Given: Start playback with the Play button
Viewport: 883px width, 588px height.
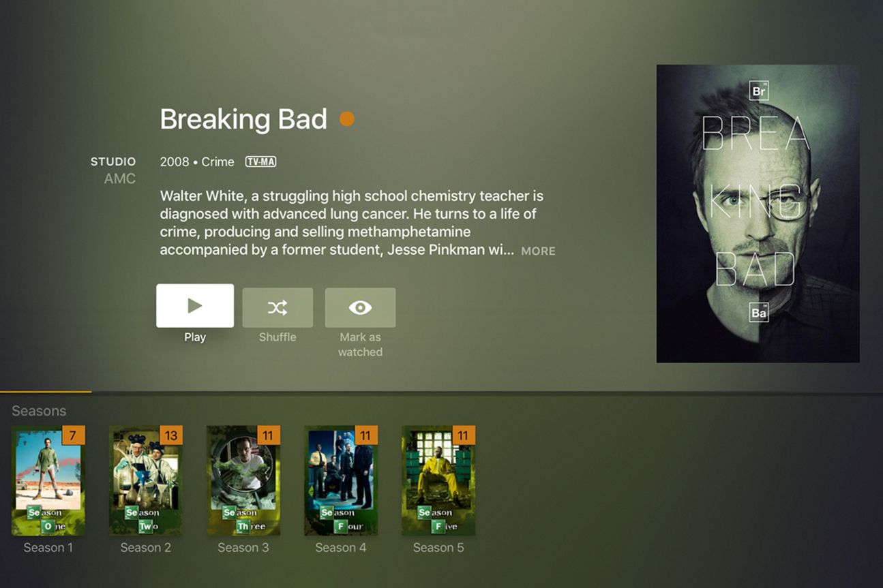Looking at the screenshot, I should [195, 306].
